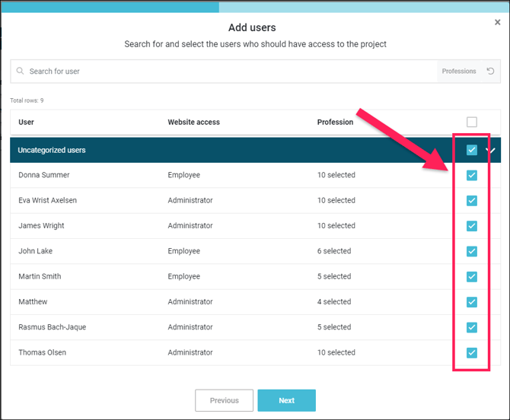Screen dimensions: 510x420
Task: Deselect the Thomas Olsen checkbox
Action: point(472,352)
